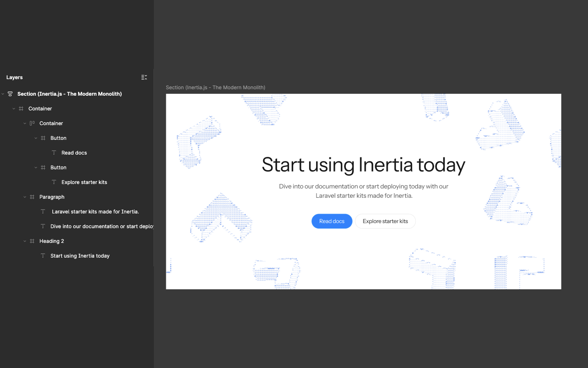Select the Button layer name above Read docs
Viewport: 588px width, 368px height.
click(58, 138)
